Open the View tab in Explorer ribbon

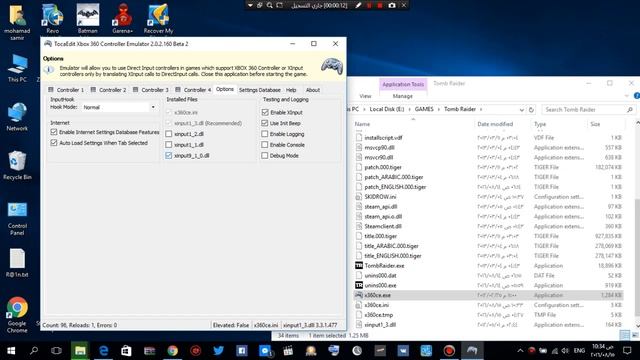(x=365, y=96)
